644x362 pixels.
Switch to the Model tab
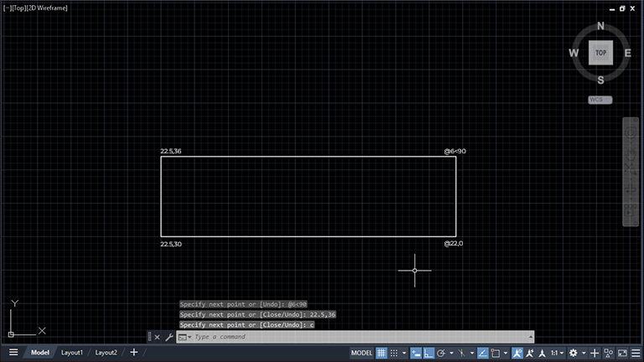(x=40, y=353)
